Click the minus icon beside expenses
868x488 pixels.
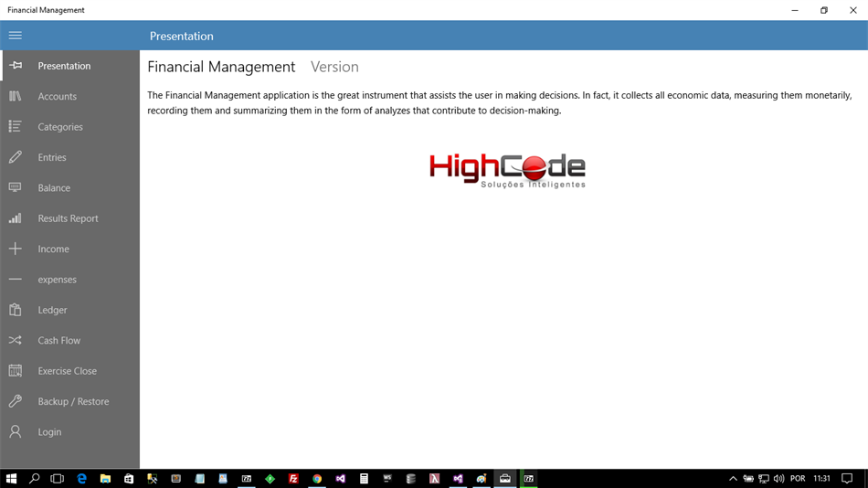(16, 279)
